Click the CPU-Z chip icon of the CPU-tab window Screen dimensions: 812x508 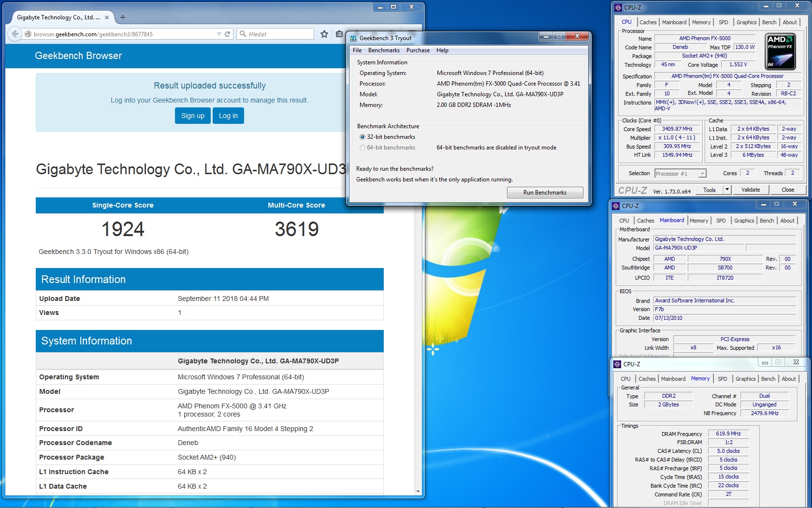coord(618,8)
